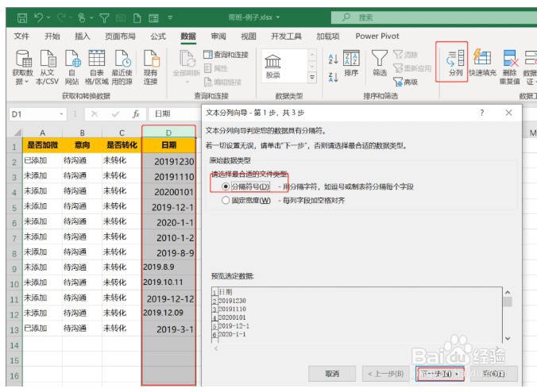The width and height of the screenshot is (537, 392).
Task: Click the select all corner triangle
Action: [17, 133]
